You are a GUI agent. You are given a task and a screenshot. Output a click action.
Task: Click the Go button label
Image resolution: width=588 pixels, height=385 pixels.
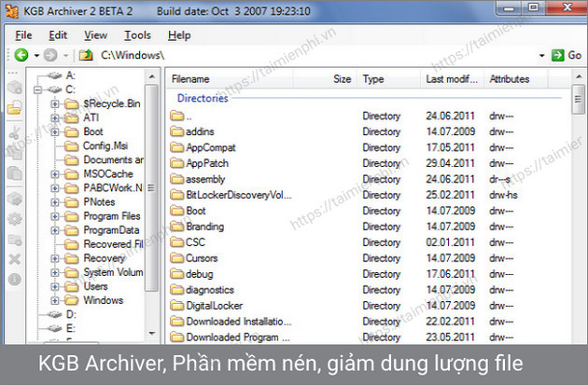[x=575, y=55]
